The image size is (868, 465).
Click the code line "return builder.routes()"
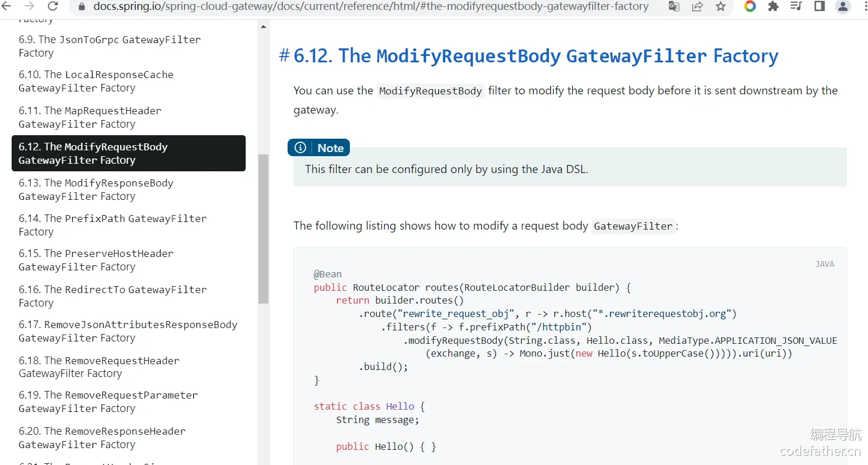coord(400,301)
